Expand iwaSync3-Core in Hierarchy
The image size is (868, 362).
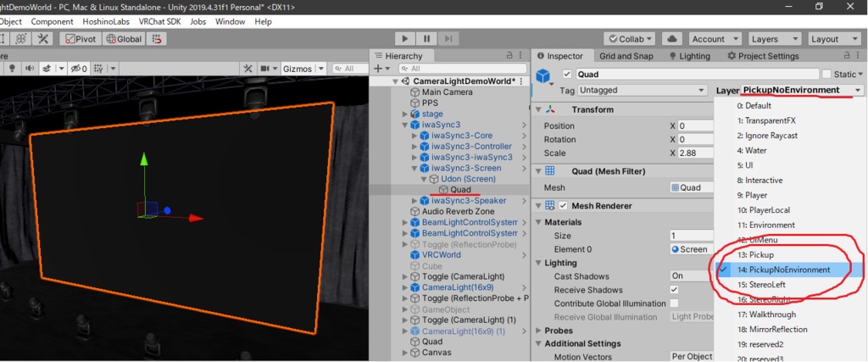[415, 136]
